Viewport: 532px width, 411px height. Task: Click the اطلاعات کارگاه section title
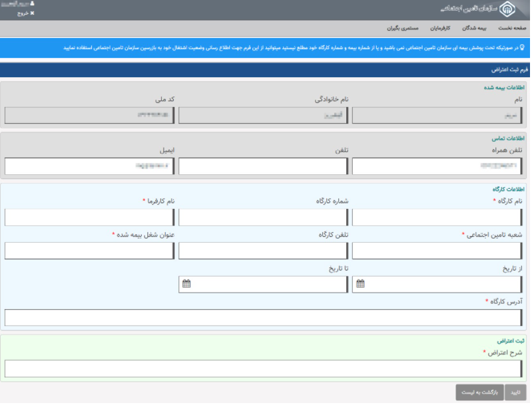tap(508, 189)
